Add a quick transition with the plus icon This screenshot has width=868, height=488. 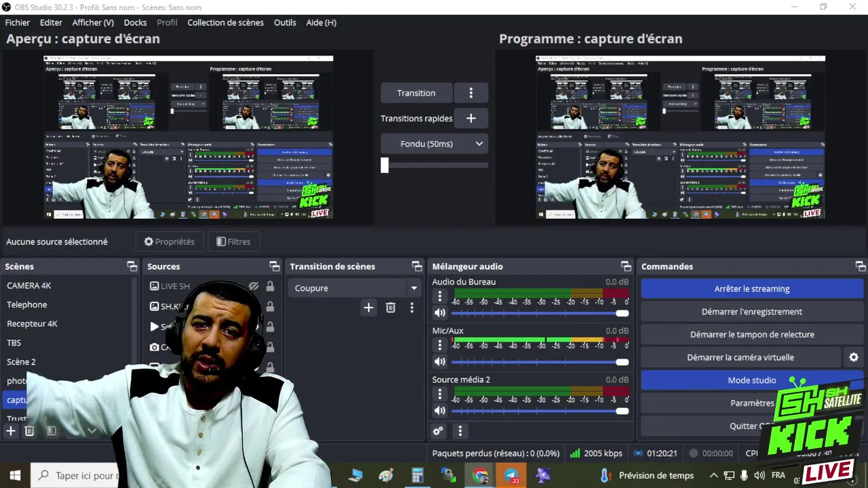(x=471, y=118)
